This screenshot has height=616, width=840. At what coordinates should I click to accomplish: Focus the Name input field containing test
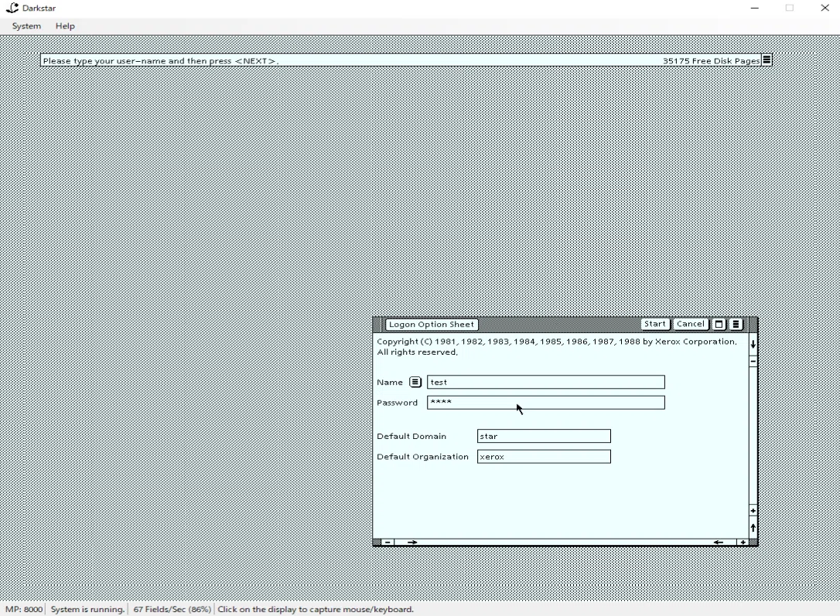546,382
